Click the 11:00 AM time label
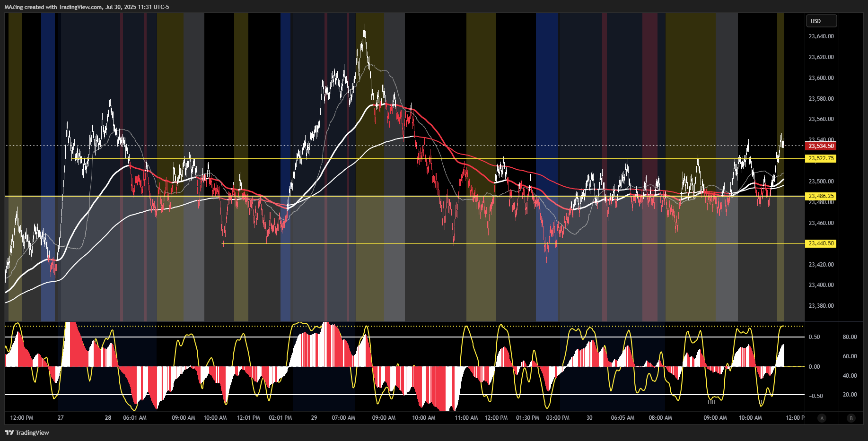 coord(466,418)
